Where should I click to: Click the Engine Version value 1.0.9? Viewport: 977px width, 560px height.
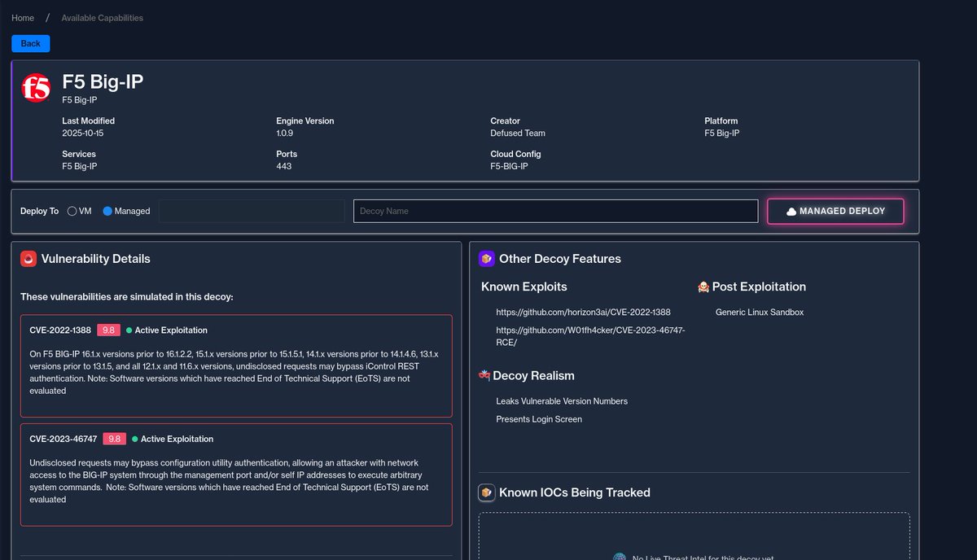[x=287, y=133]
